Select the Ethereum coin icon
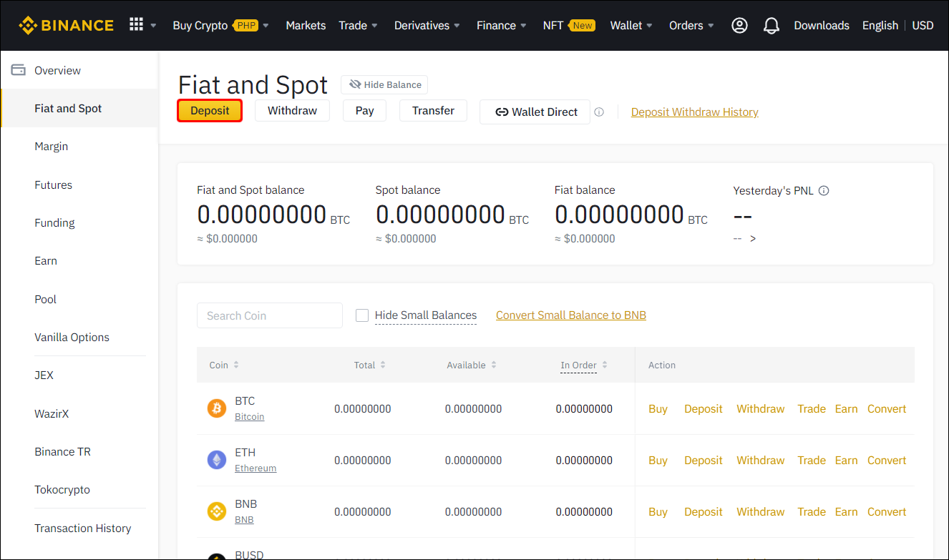949x560 pixels. pyautogui.click(x=217, y=460)
